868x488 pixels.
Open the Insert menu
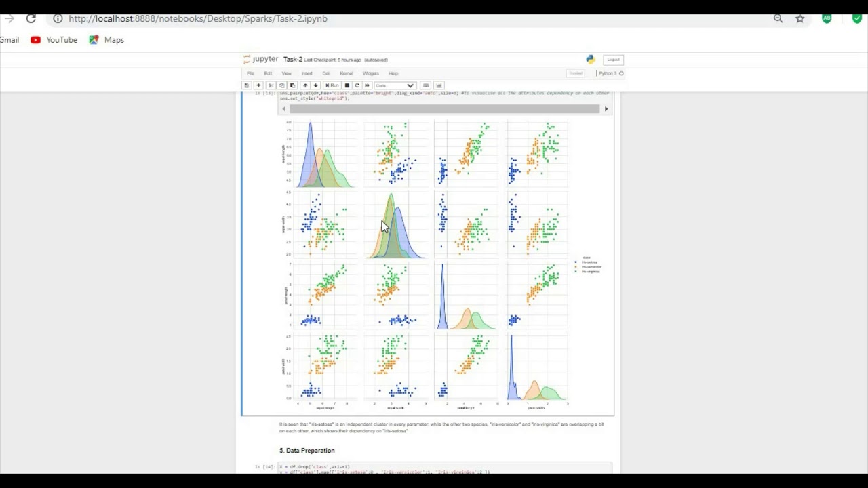point(307,73)
